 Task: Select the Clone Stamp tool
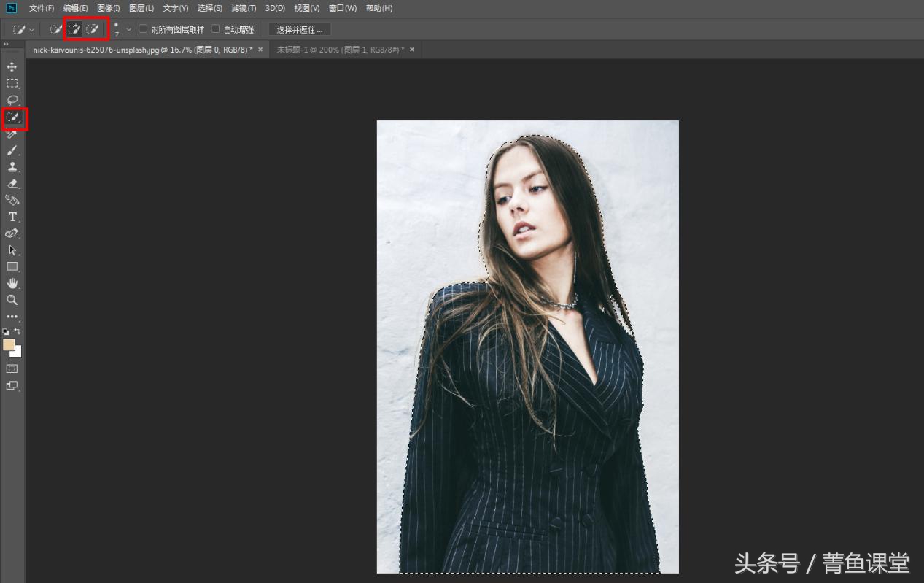pos(12,167)
